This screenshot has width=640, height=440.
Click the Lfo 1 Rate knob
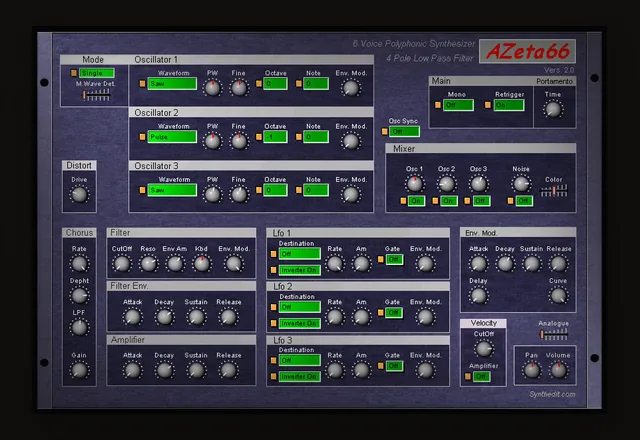click(x=335, y=264)
